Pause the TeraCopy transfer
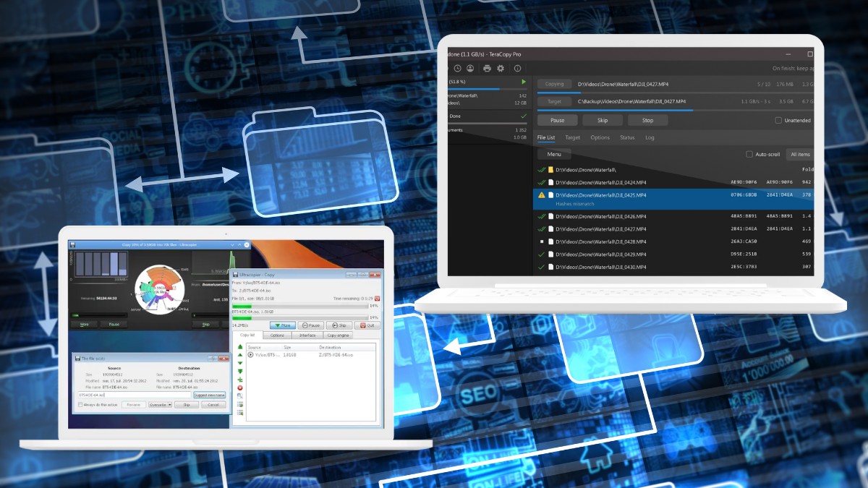The height and width of the screenshot is (488, 868). (x=557, y=121)
